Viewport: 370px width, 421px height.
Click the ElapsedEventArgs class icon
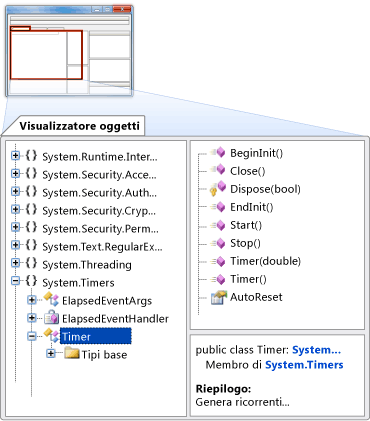(x=52, y=299)
